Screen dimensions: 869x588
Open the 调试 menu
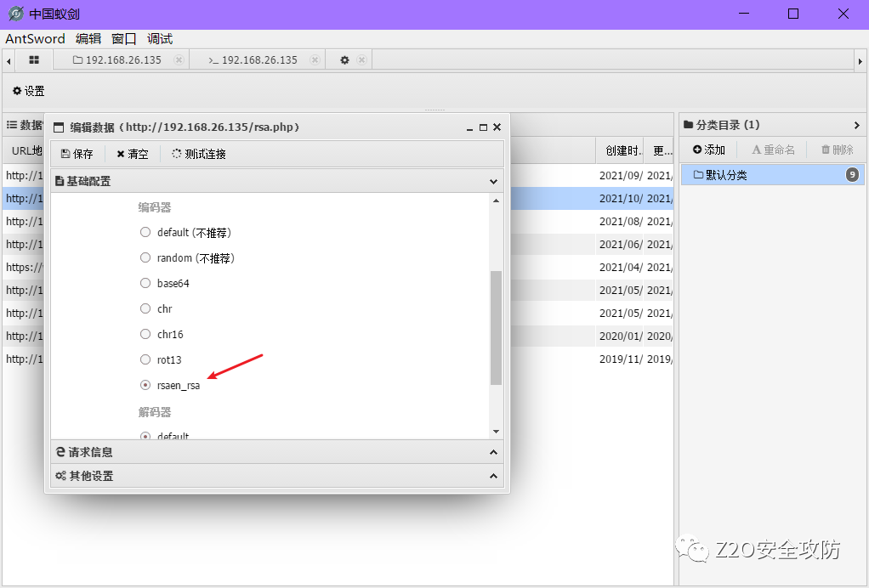[x=160, y=39]
